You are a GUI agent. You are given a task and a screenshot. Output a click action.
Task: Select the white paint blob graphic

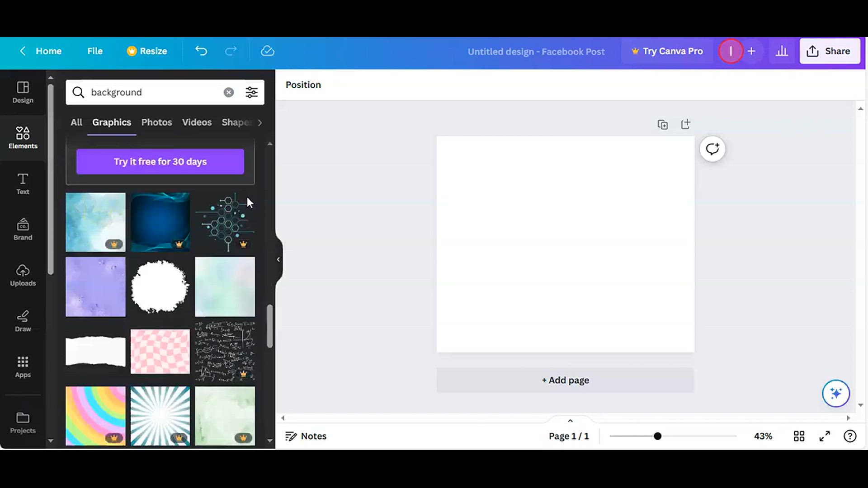click(x=160, y=287)
